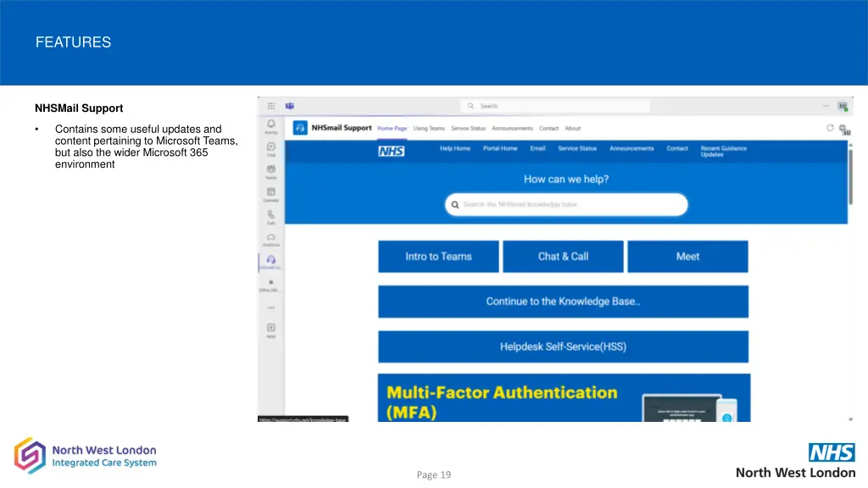Click the Meet button
Image resolution: width=868 pixels, height=488 pixels.
click(687, 256)
